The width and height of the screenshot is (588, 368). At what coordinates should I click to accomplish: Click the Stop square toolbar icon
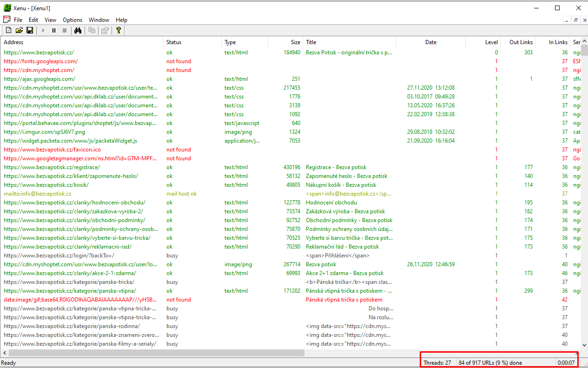(x=65, y=30)
